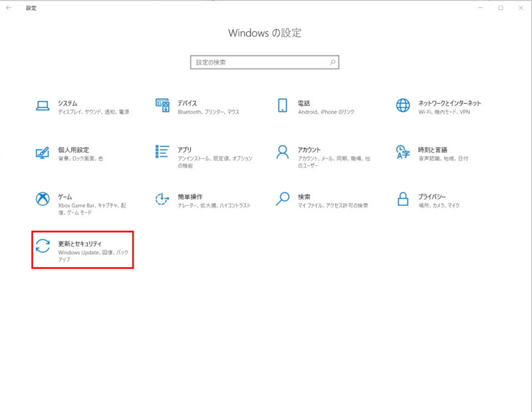
Task: Click the description starting with "アンインストール"
Action: (x=215, y=162)
